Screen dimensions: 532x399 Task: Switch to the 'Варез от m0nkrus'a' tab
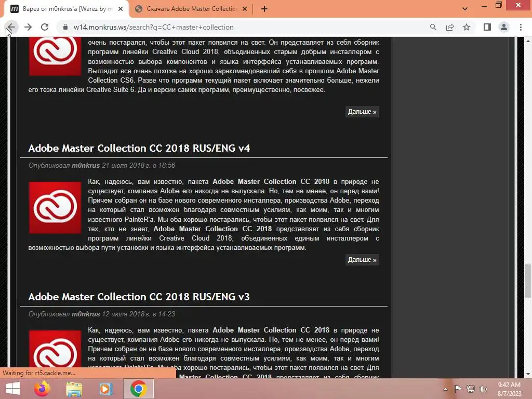coord(66,9)
